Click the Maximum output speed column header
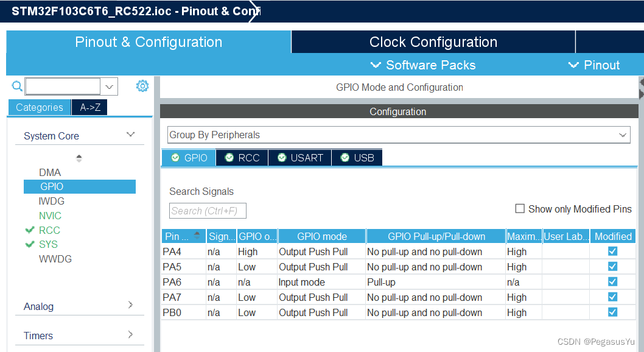The height and width of the screenshot is (352, 644). [x=524, y=236]
